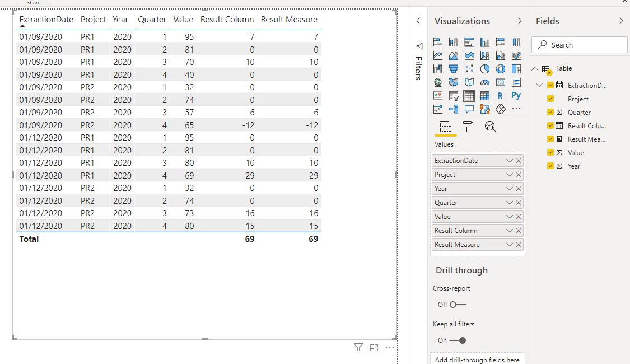Select the key influencers visual

coord(438,109)
